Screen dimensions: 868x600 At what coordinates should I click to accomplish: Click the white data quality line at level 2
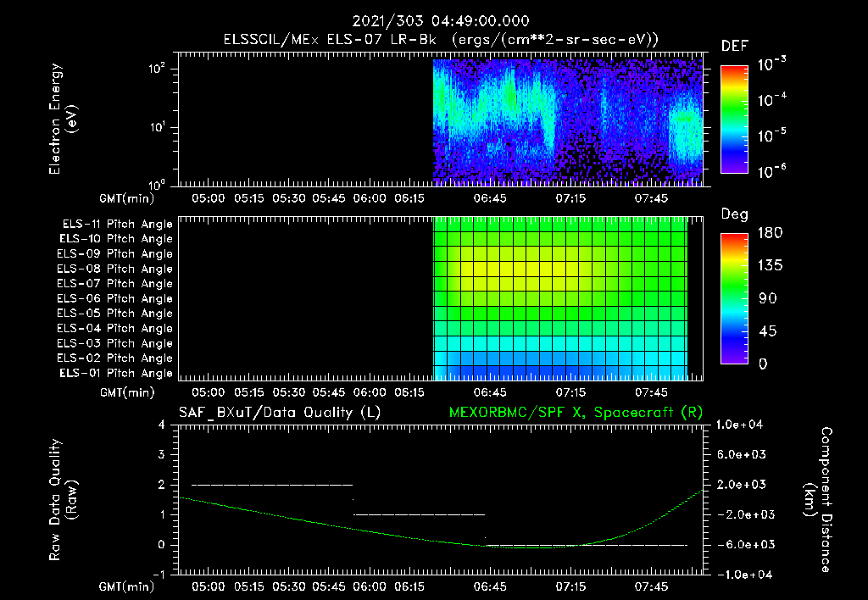[x=272, y=485]
